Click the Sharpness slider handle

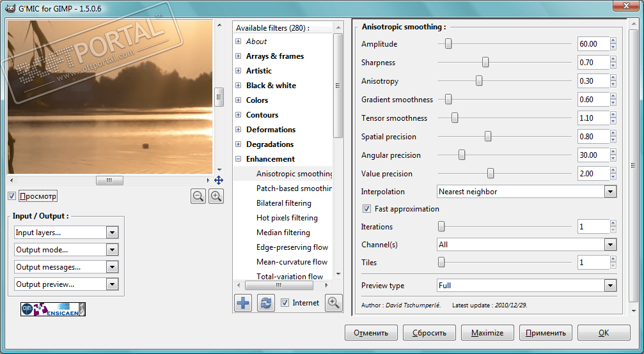(485, 63)
